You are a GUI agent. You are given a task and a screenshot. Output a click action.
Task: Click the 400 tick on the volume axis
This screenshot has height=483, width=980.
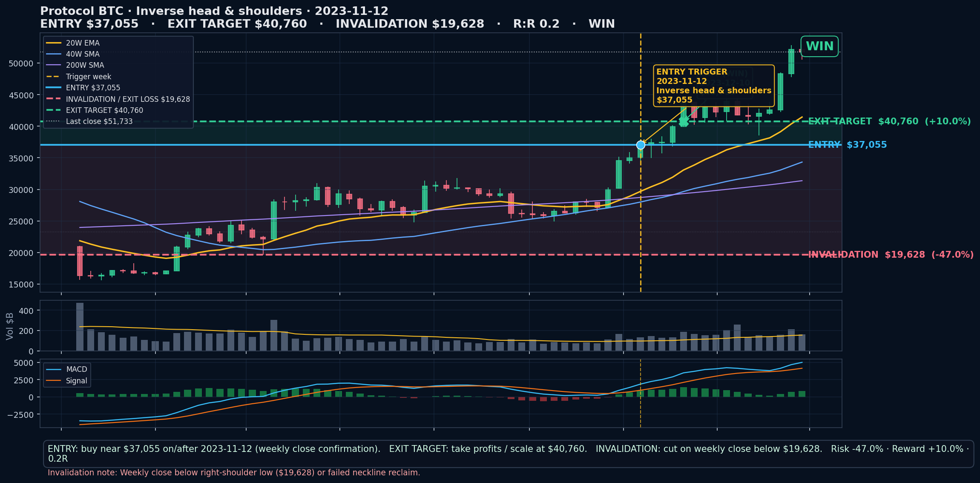[x=26, y=311]
